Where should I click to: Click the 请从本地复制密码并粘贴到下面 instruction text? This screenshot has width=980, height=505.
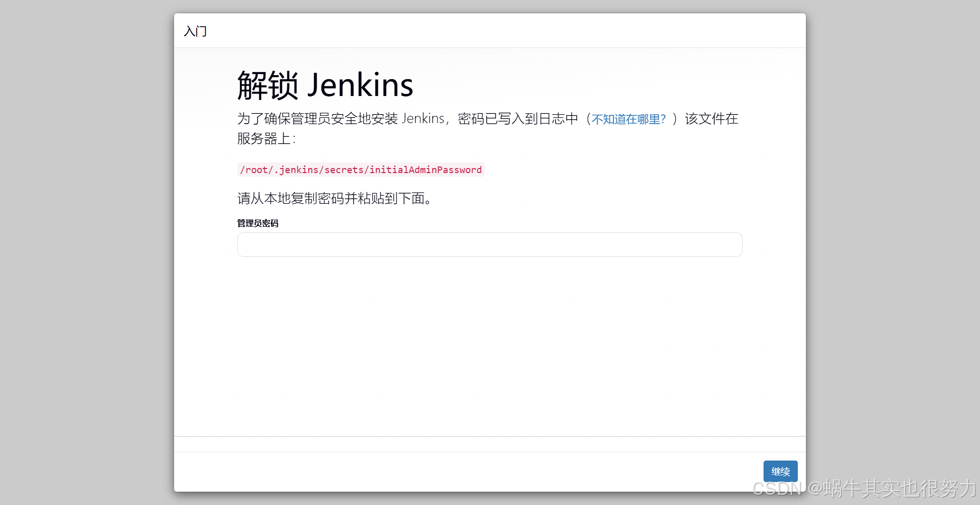coord(335,199)
